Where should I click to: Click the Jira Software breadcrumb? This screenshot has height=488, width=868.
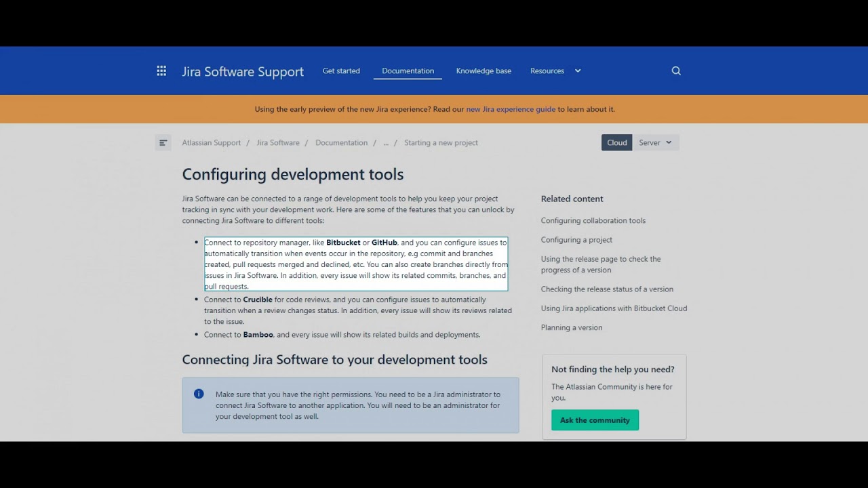(x=278, y=142)
